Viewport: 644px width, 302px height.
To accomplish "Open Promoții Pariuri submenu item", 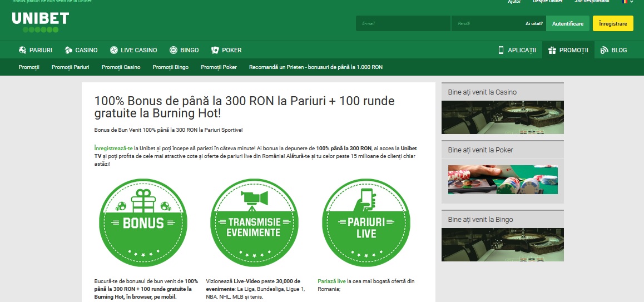I will click(70, 67).
